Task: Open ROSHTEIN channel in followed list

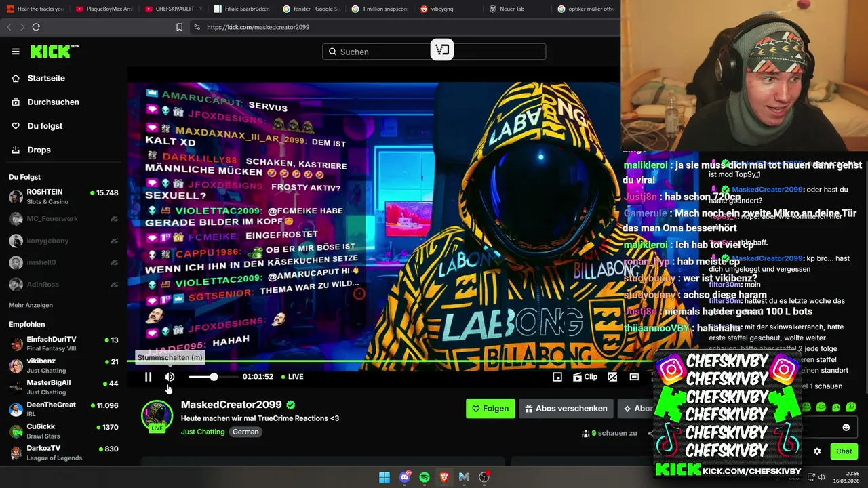Action: click(64, 197)
